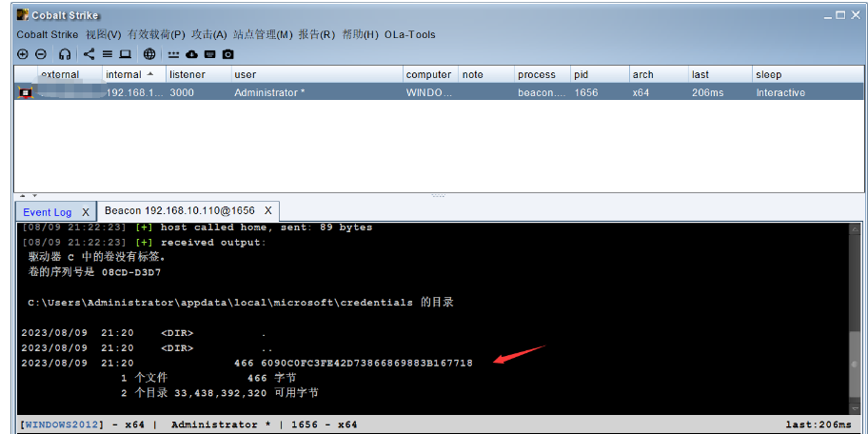The height and width of the screenshot is (434, 868).
Task: Open the 有效载荷(P) menu
Action: click(157, 34)
